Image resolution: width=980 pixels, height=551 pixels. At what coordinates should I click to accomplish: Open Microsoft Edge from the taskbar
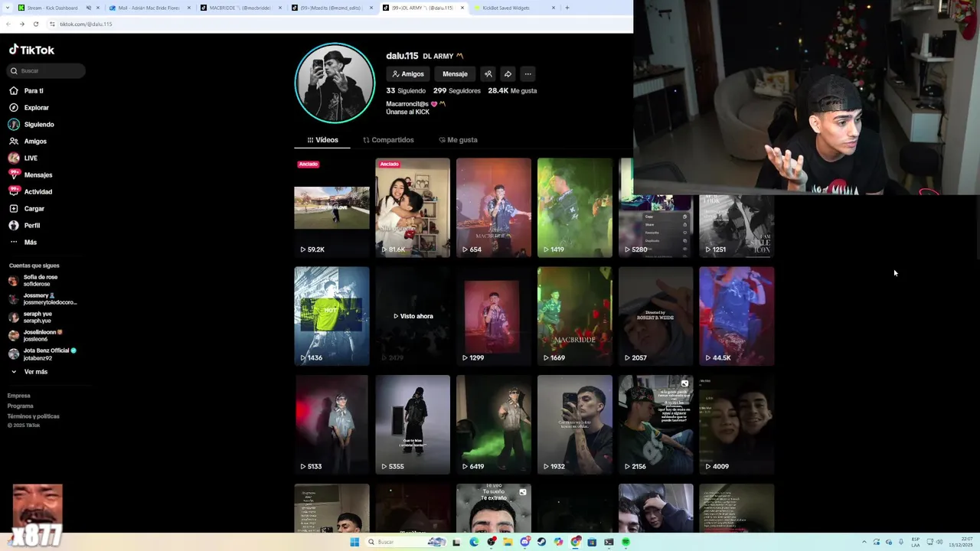pyautogui.click(x=474, y=542)
